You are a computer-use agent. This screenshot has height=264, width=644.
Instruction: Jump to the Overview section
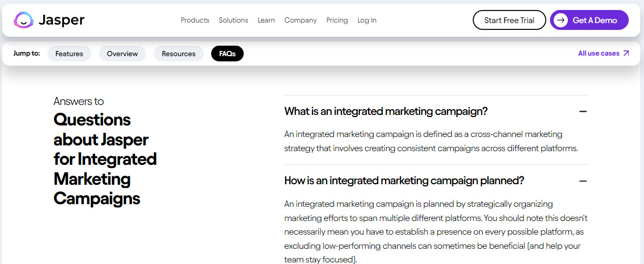(122, 54)
